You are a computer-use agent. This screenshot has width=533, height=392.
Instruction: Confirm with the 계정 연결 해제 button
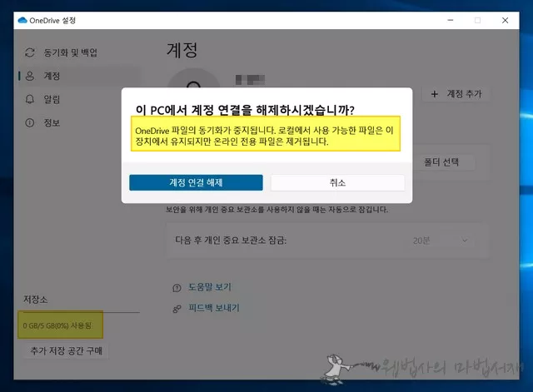pos(196,183)
